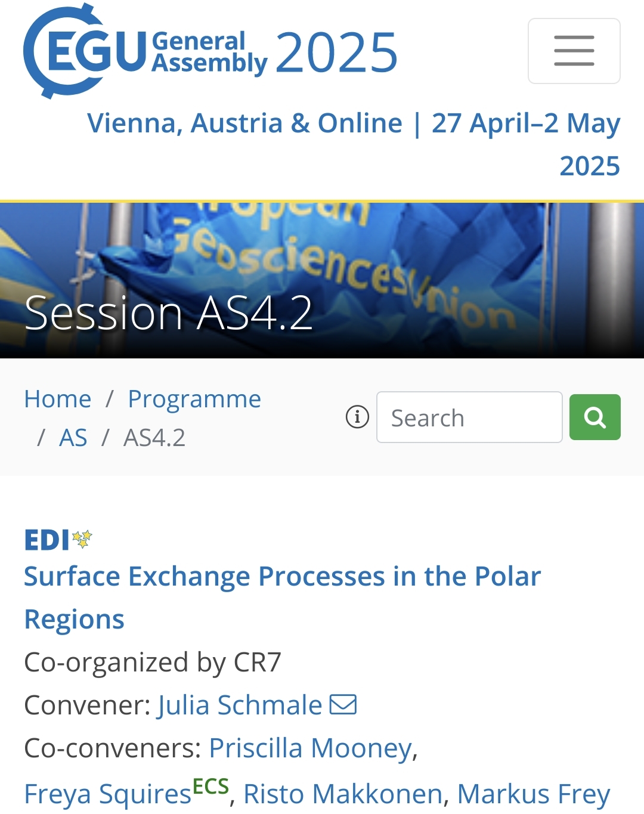Open the Programme breadcrumb link
The height and width of the screenshot is (814, 644).
coord(194,399)
